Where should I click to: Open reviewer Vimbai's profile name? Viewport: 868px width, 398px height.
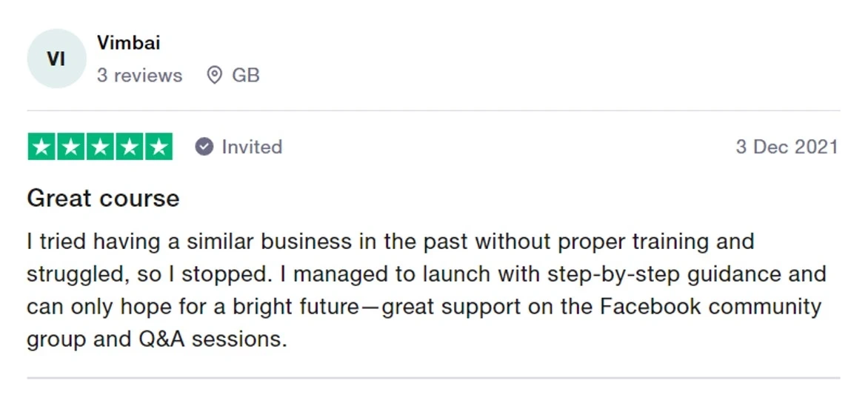128,43
